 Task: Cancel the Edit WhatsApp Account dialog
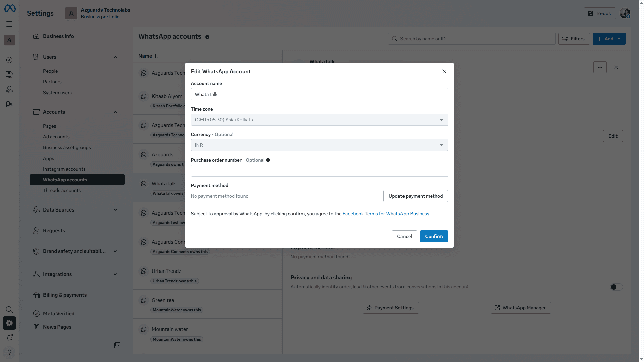[x=405, y=236]
